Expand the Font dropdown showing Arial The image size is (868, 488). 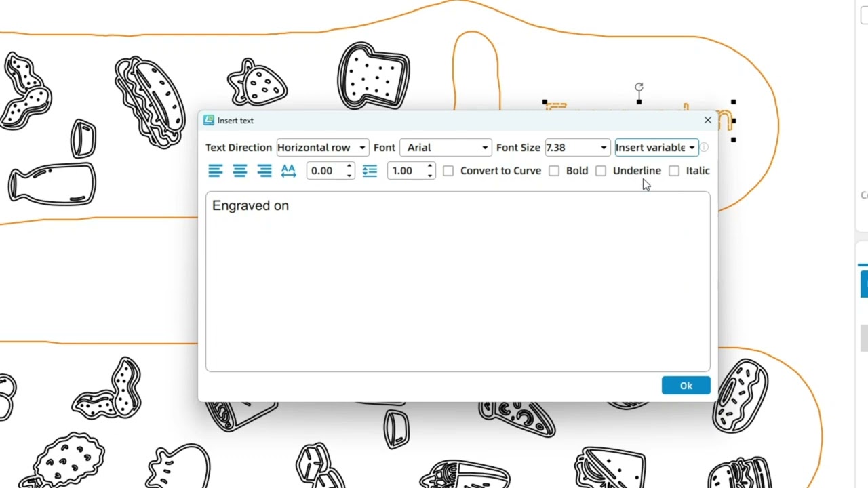[446, 148]
